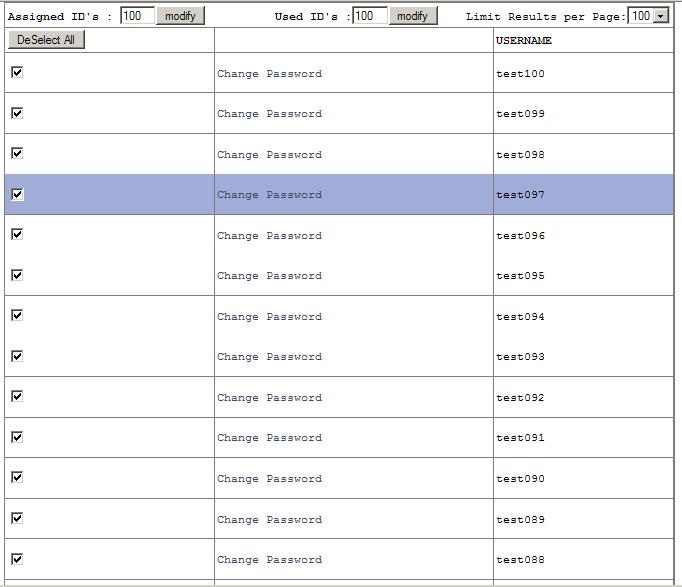Select the username text test098
Image resolution: width=682 pixels, height=587 pixels.
(520, 154)
